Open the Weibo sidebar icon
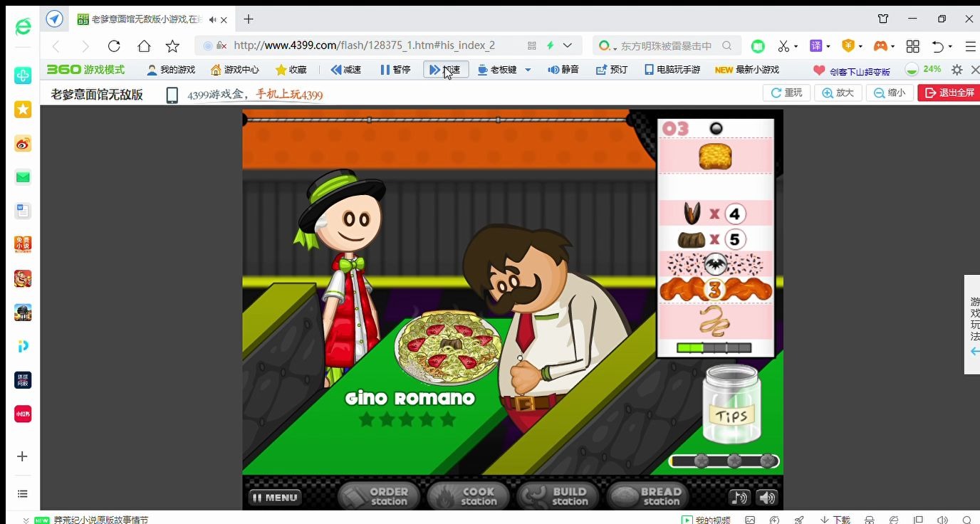 coord(23,143)
